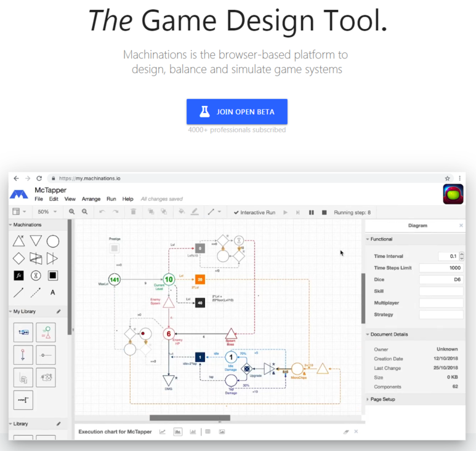Select the Trader shape
The image size is (476, 451).
(36, 258)
